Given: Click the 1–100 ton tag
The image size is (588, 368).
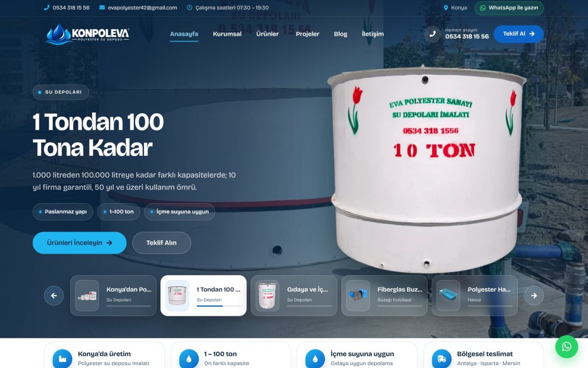Looking at the screenshot, I should 119,212.
